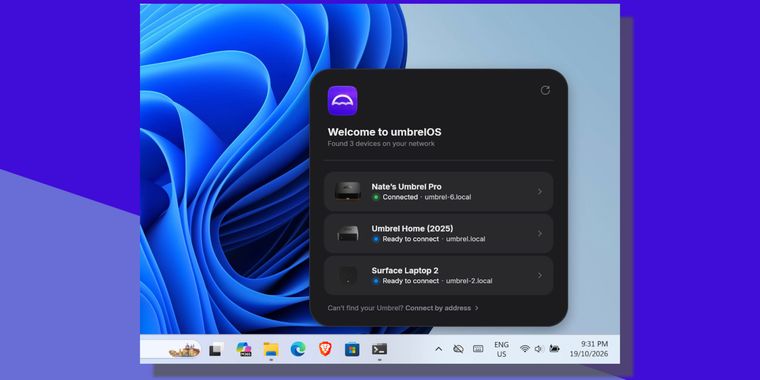Click the refresh devices icon

[545, 90]
